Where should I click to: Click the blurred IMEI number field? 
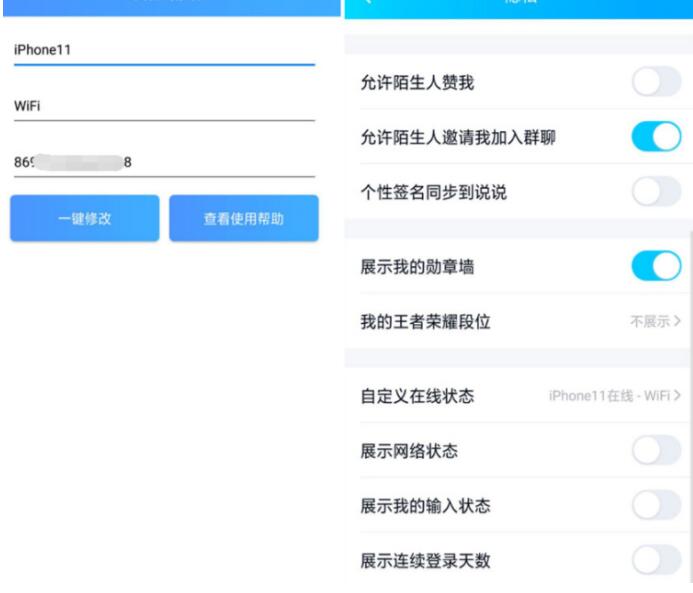pos(164,163)
